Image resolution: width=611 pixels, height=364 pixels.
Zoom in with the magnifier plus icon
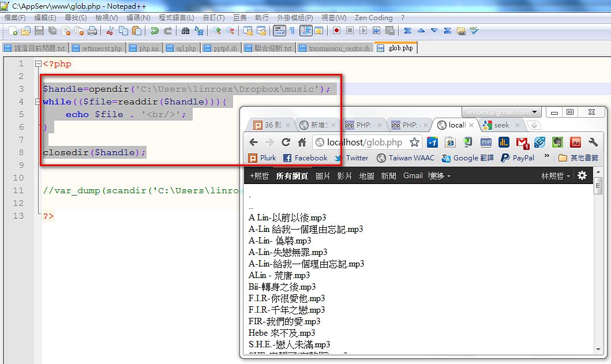click(x=217, y=31)
